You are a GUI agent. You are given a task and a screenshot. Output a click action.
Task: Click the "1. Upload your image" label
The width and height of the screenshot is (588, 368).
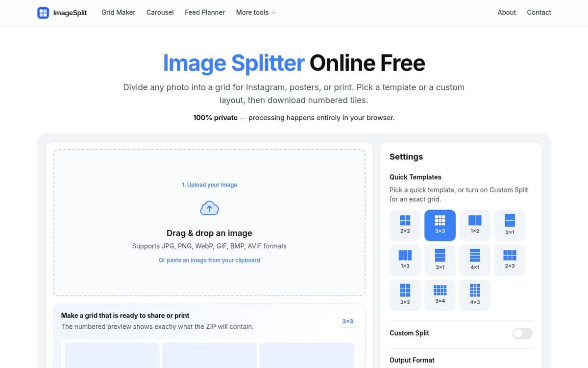(209, 185)
